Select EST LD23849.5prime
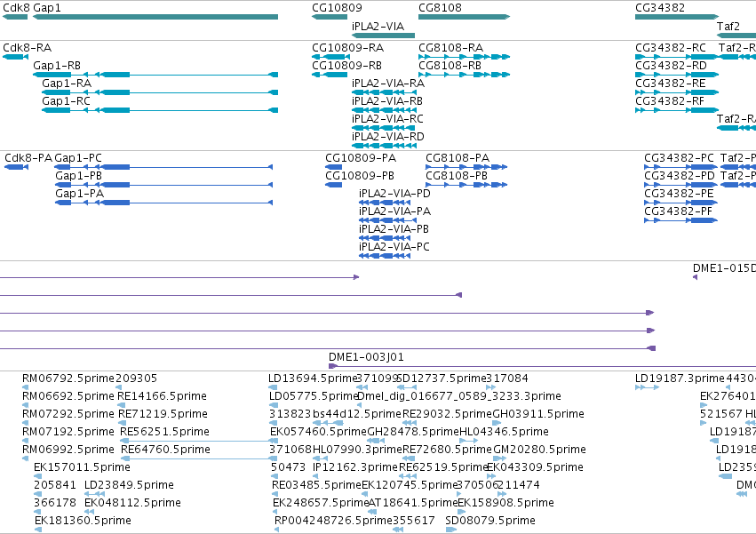 [x=129, y=485]
